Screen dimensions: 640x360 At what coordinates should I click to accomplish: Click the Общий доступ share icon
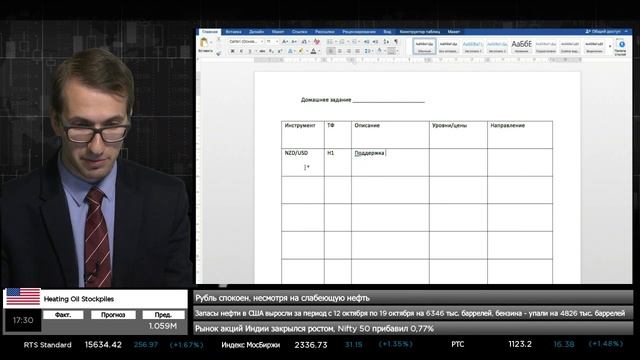tap(603, 31)
